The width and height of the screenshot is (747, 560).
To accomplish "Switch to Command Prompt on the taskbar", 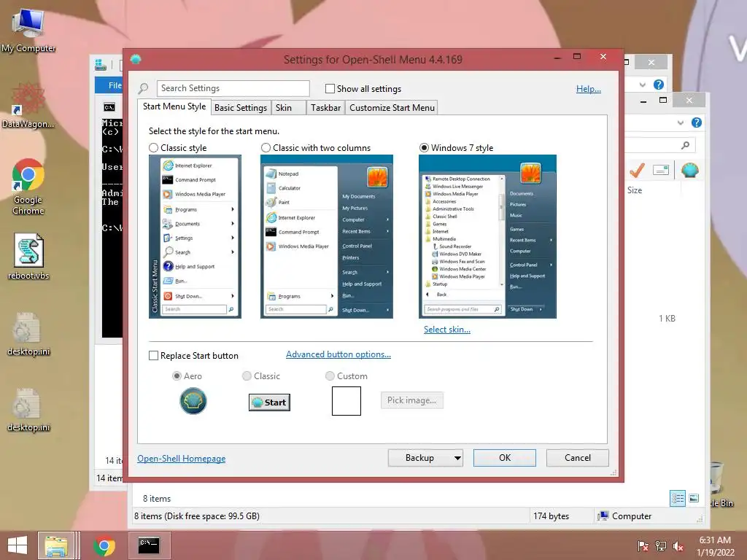I will pyautogui.click(x=149, y=545).
